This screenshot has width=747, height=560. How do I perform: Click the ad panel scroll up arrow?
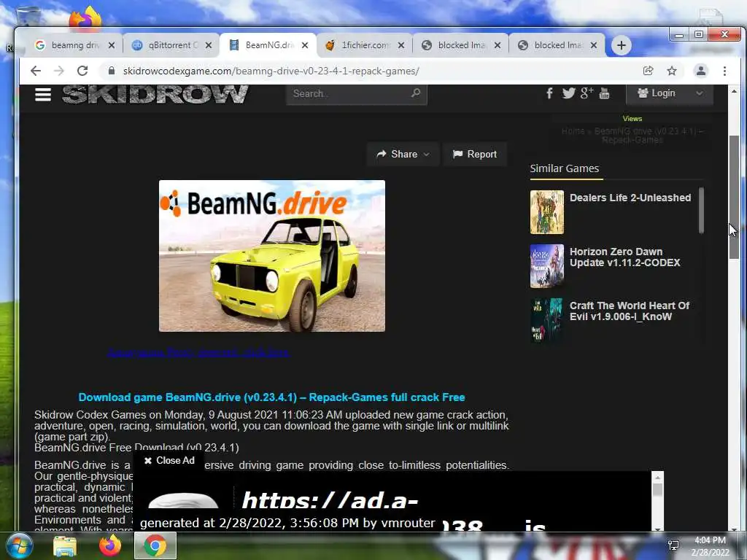pyautogui.click(x=658, y=477)
